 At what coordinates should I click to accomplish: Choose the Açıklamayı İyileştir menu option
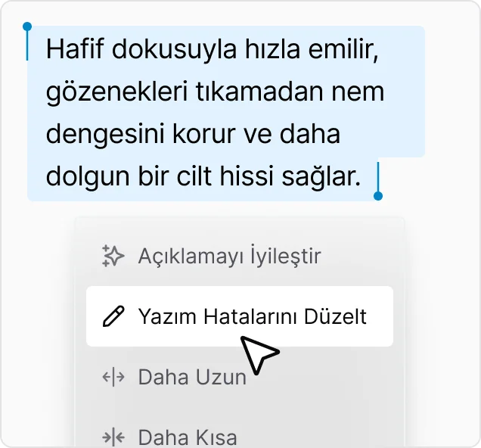[x=229, y=257]
